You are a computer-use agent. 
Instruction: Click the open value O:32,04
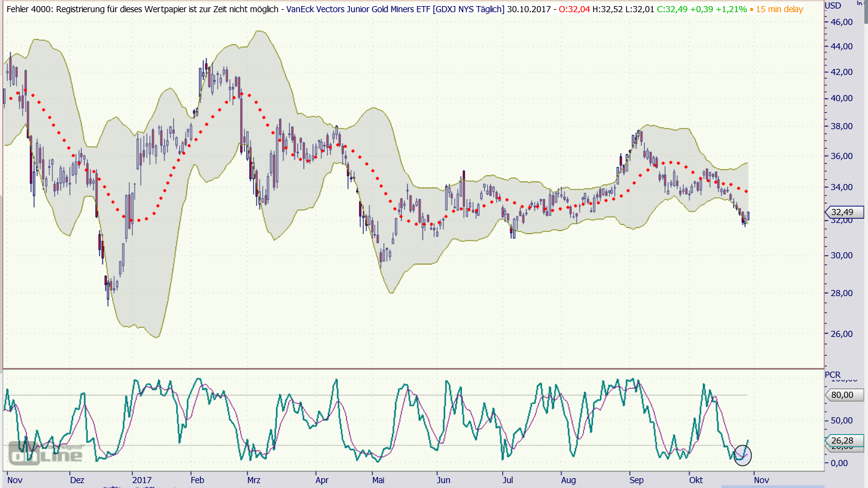575,9
